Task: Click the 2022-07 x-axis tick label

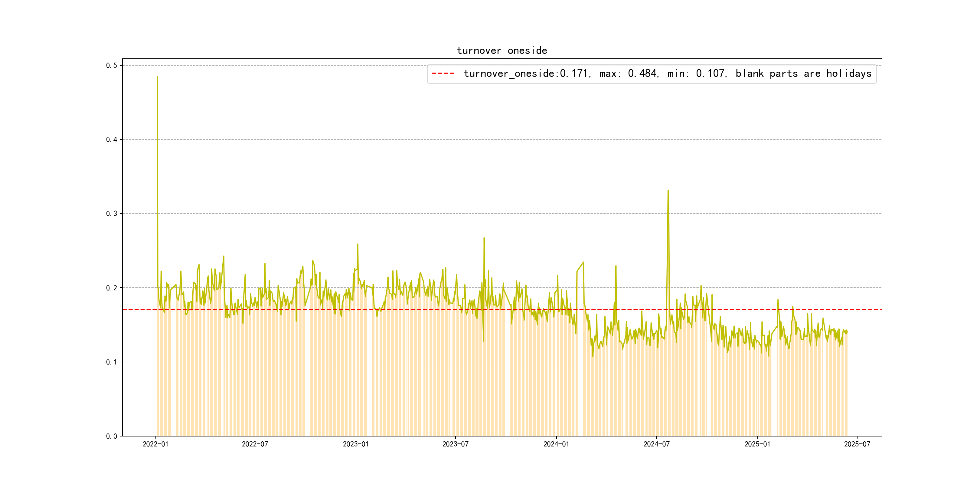Action: (255, 444)
